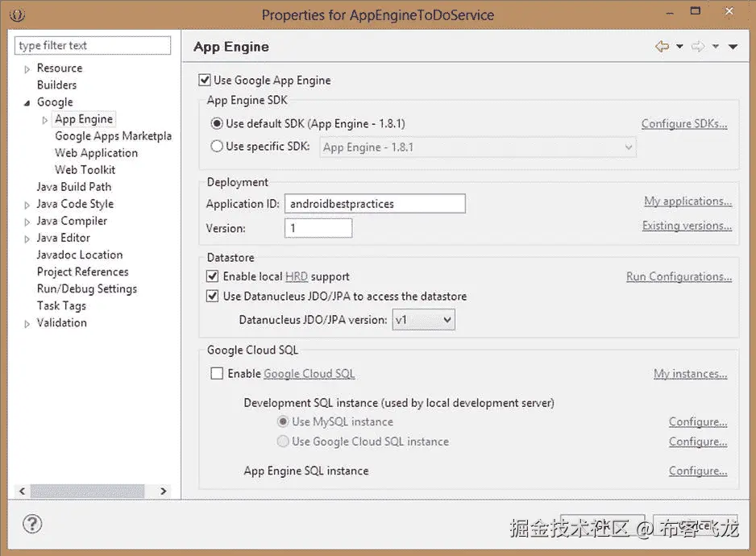The height and width of the screenshot is (556, 756).
Task: Disable Enable local HRD support checkbox
Action: [x=213, y=276]
